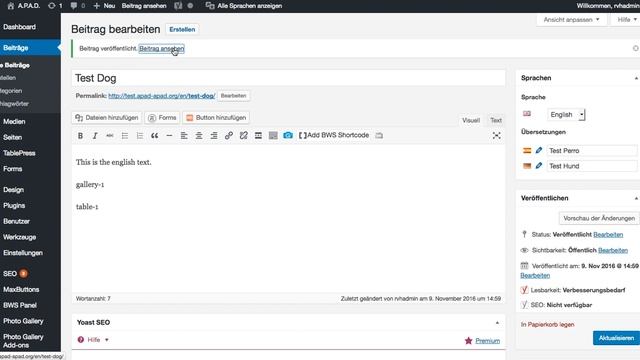The image size is (640, 360).
Task: Click In Papierkorb legen link
Action: (547, 324)
